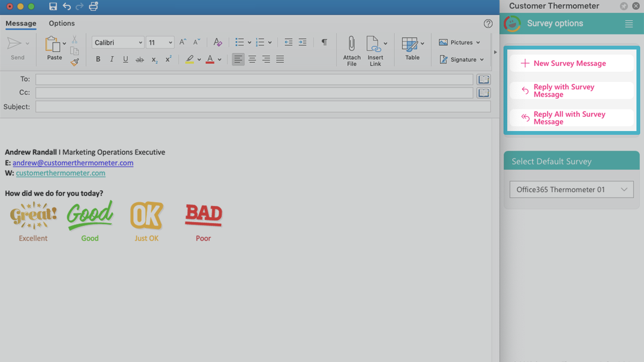This screenshot has height=362, width=644.
Task: Open the Office365 Thermometer 01 survey dropdown
Action: pos(571,189)
